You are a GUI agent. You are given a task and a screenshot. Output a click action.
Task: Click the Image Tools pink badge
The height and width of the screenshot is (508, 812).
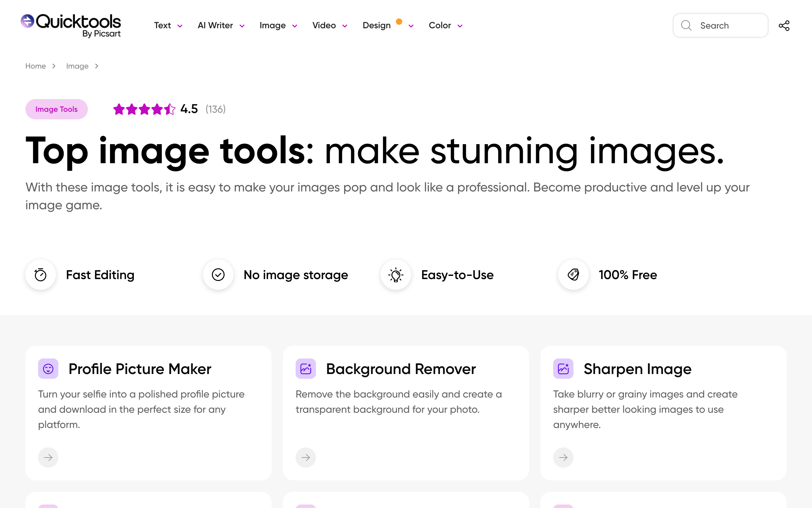pos(56,109)
